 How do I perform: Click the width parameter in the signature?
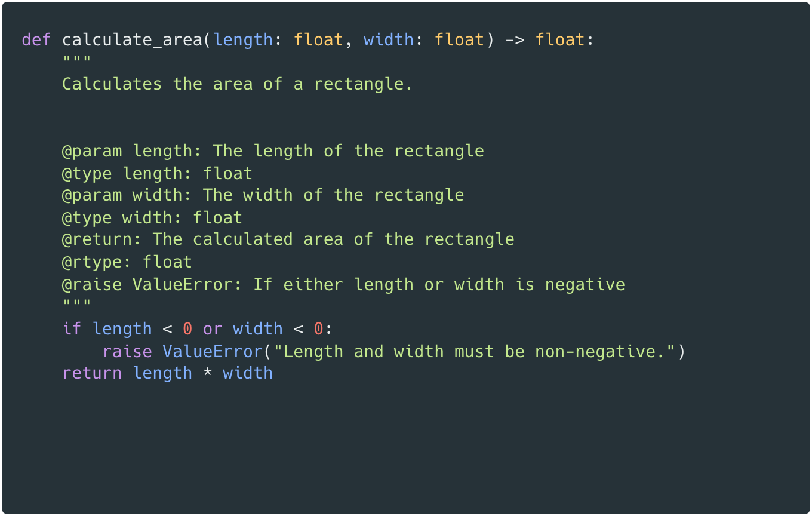tap(389, 40)
